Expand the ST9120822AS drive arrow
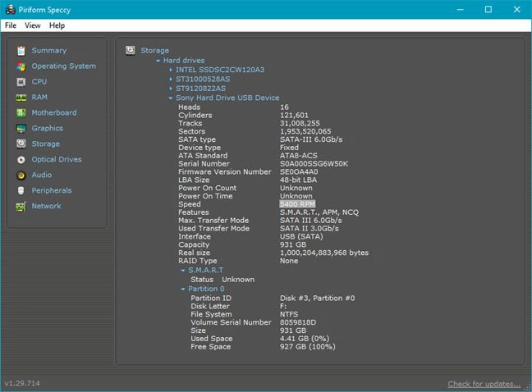This screenshot has width=532, height=392. (171, 89)
